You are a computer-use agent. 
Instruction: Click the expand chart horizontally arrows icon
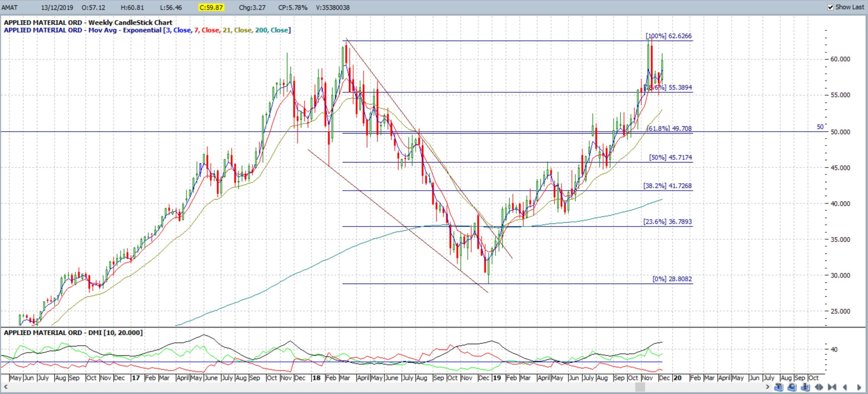point(819,387)
